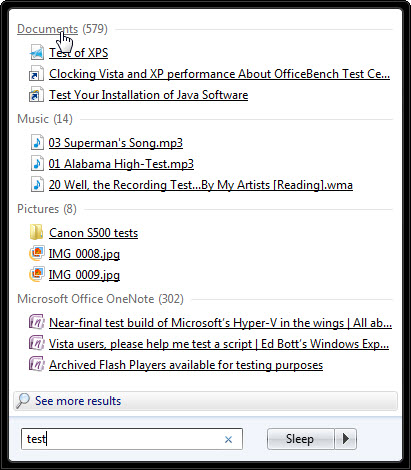
Task: Click the Java installation shortcut icon
Action: (x=36, y=95)
